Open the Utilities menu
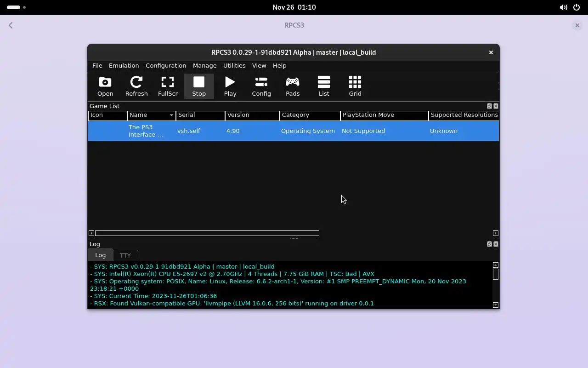 234,65
